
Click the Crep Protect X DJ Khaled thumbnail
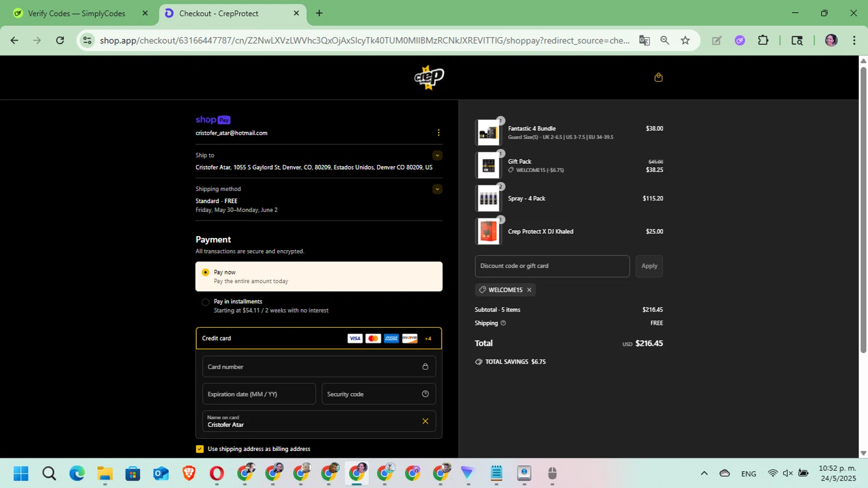(x=488, y=232)
